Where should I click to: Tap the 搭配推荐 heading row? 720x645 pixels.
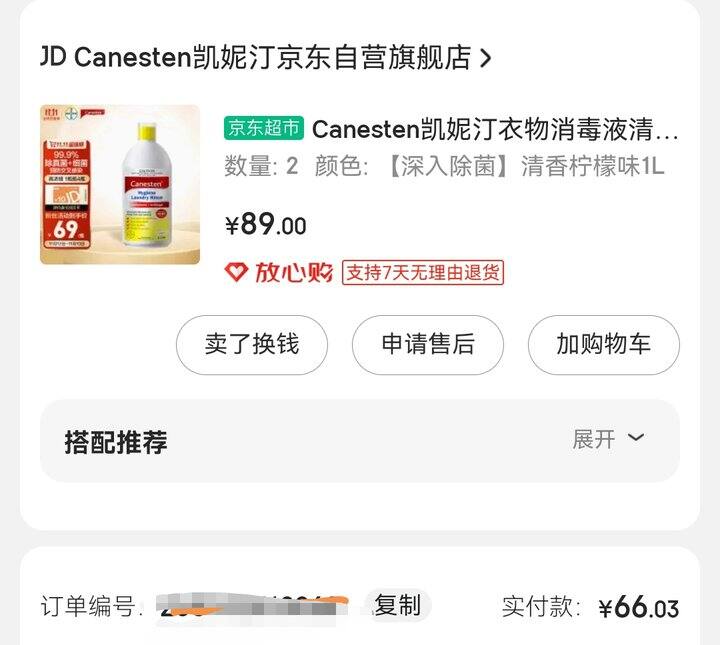[x=360, y=441]
